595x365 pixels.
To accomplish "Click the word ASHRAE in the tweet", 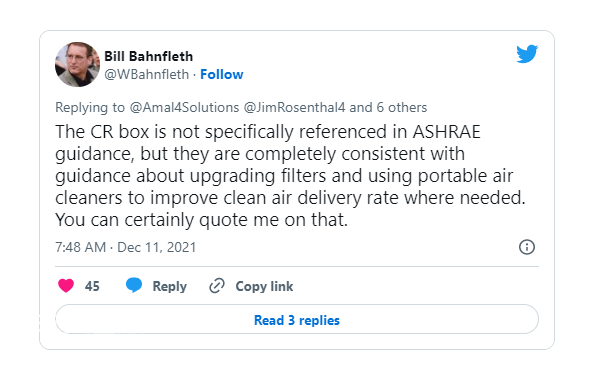I will coord(447,132).
